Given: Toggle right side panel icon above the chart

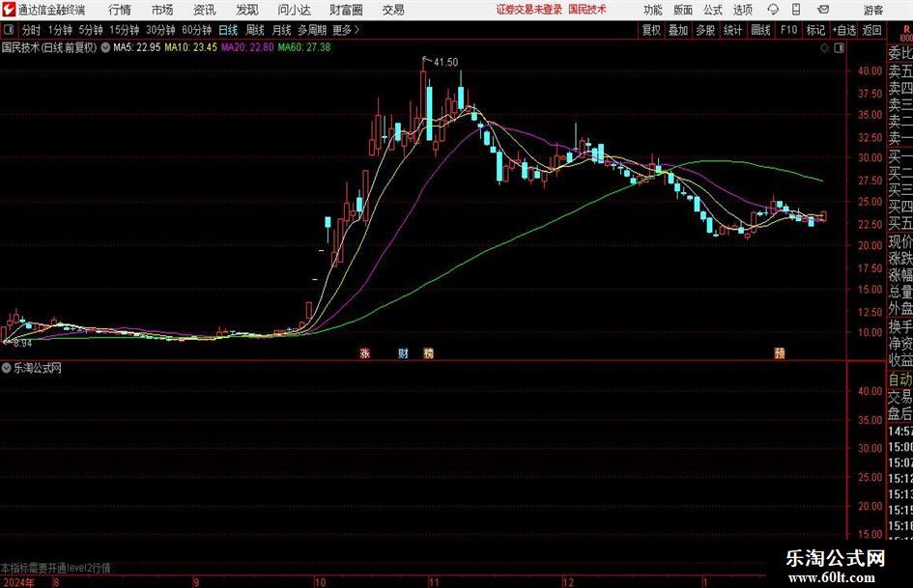Looking at the screenshot, I should click(x=839, y=48).
